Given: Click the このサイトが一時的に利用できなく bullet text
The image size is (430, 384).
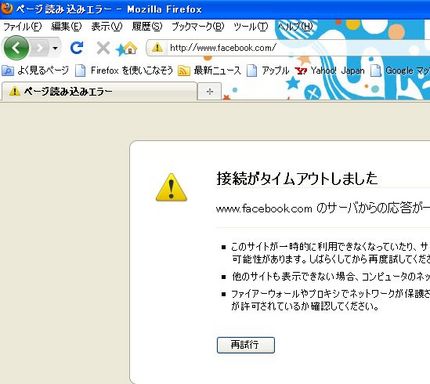Looking at the screenshot, I should click(x=330, y=253).
